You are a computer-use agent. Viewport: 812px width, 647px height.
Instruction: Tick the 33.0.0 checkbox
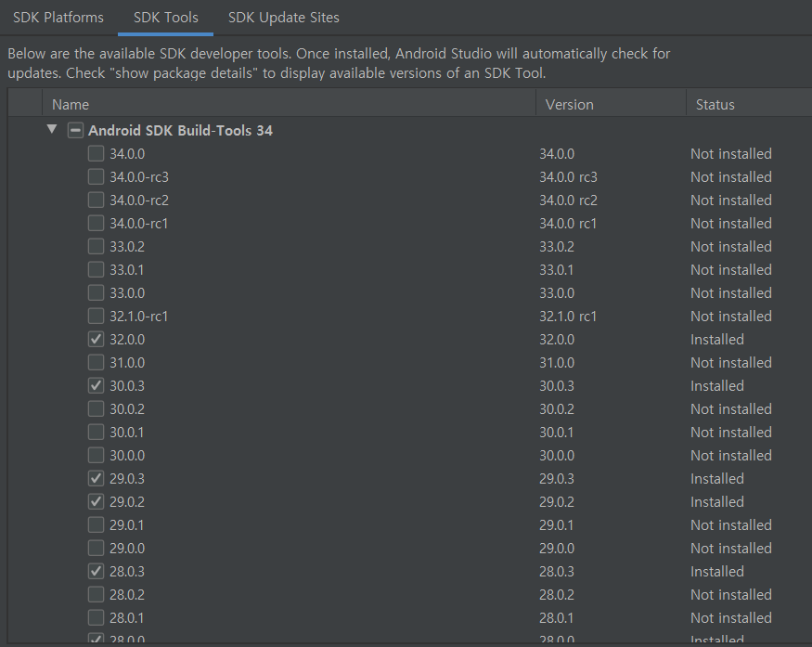point(96,292)
